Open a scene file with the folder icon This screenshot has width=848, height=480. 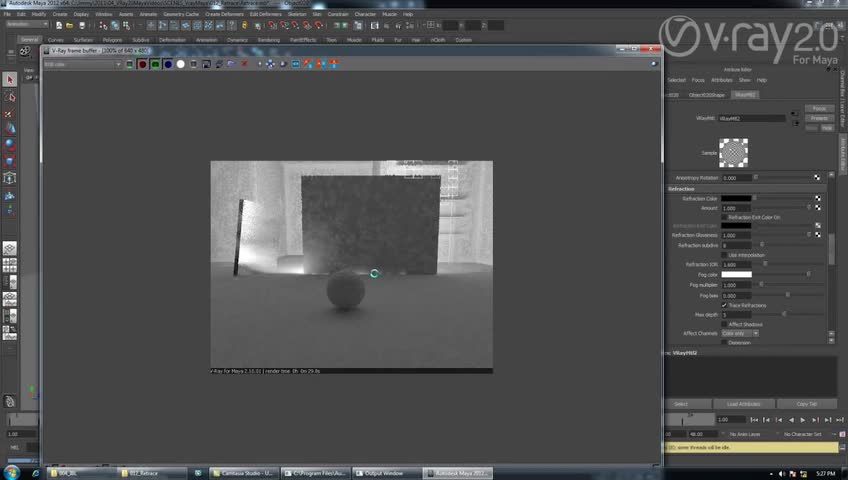point(70,25)
